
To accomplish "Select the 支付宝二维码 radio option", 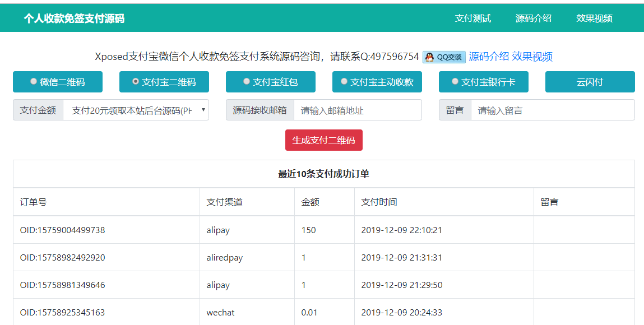I will 136,81.
